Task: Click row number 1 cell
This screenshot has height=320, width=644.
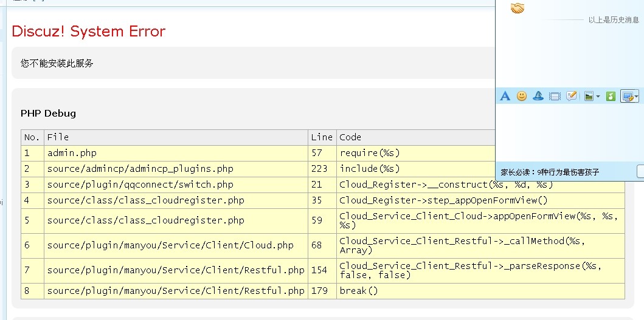Action: point(32,153)
